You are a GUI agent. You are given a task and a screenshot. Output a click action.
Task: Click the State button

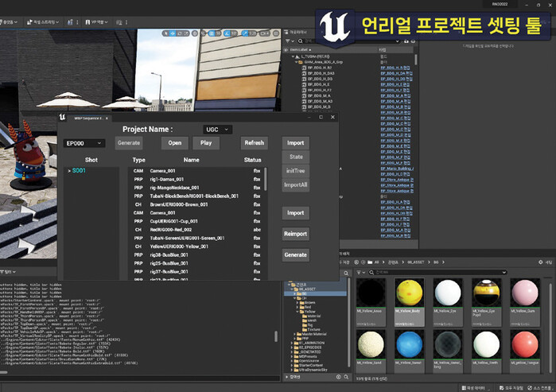tap(296, 157)
